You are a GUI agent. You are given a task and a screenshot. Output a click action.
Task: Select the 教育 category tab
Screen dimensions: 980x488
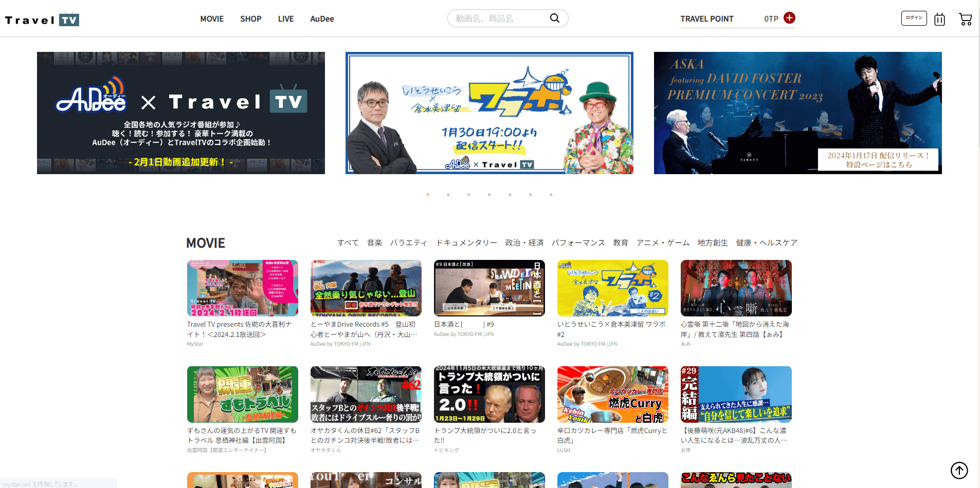click(x=621, y=242)
